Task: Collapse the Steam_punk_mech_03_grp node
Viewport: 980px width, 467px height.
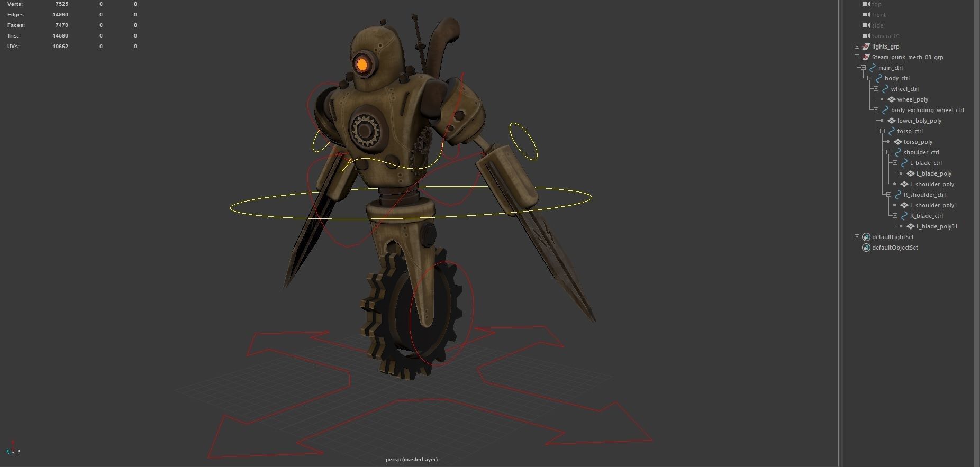Action: pos(857,57)
